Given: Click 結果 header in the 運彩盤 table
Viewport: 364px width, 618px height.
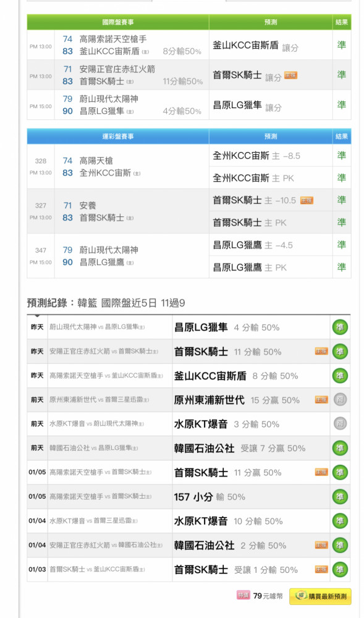Looking at the screenshot, I should tap(342, 137).
